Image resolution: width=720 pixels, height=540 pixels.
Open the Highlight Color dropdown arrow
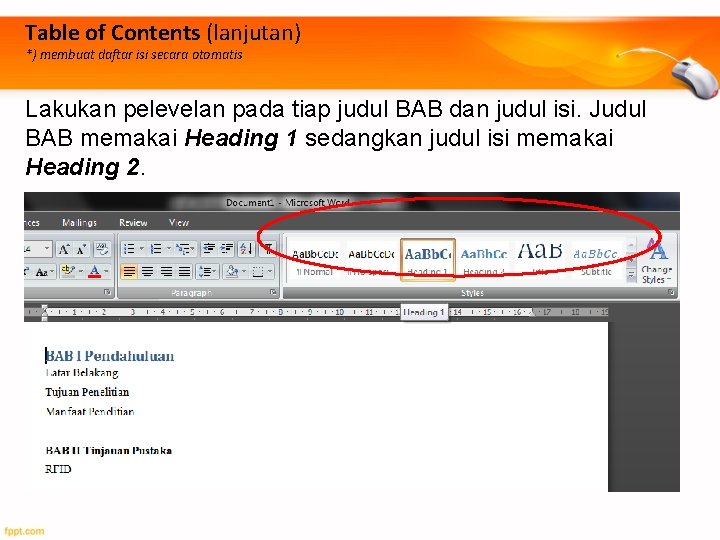80,271
